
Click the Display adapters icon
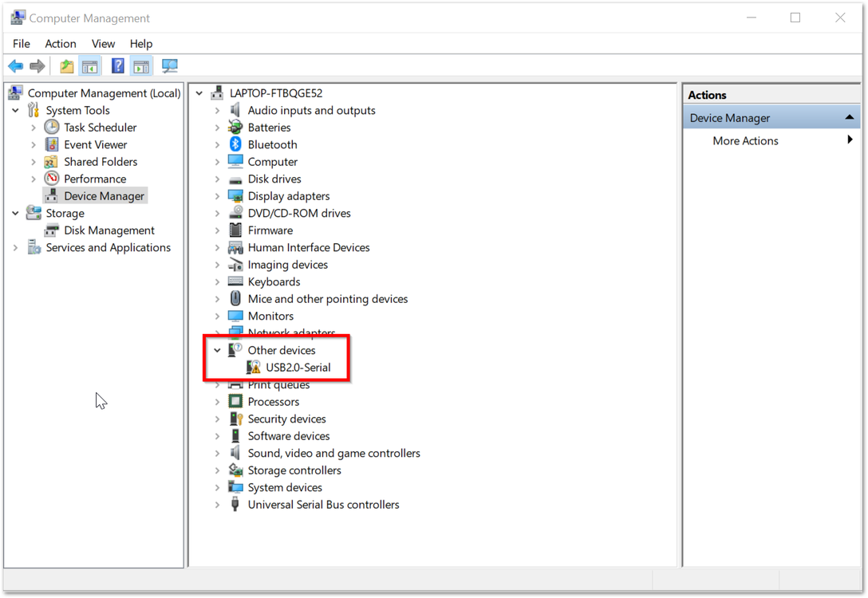tap(235, 196)
